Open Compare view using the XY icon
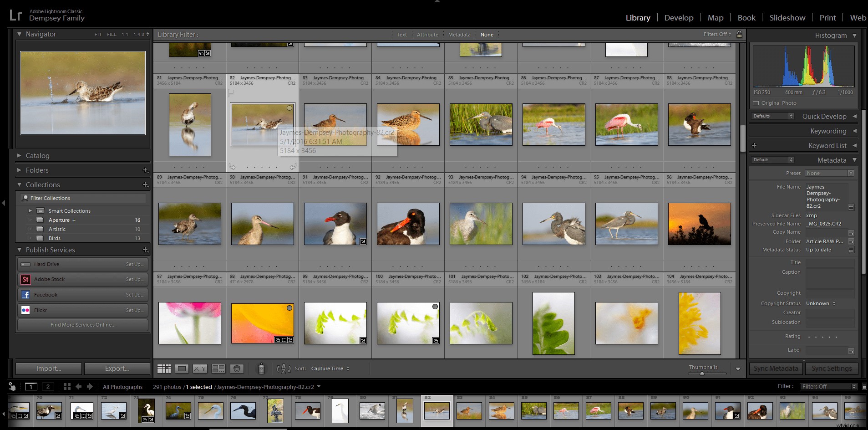The image size is (868, 430). coord(200,369)
